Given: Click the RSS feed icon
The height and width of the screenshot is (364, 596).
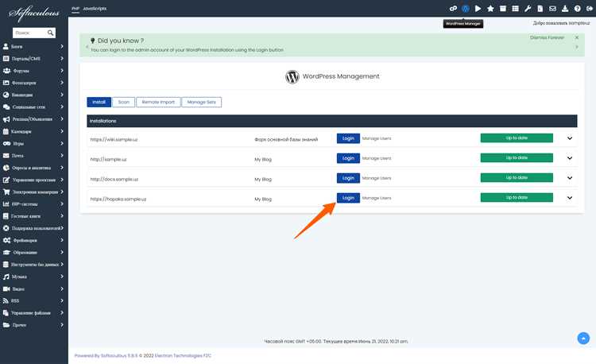Looking at the screenshot, I should coord(6,300).
